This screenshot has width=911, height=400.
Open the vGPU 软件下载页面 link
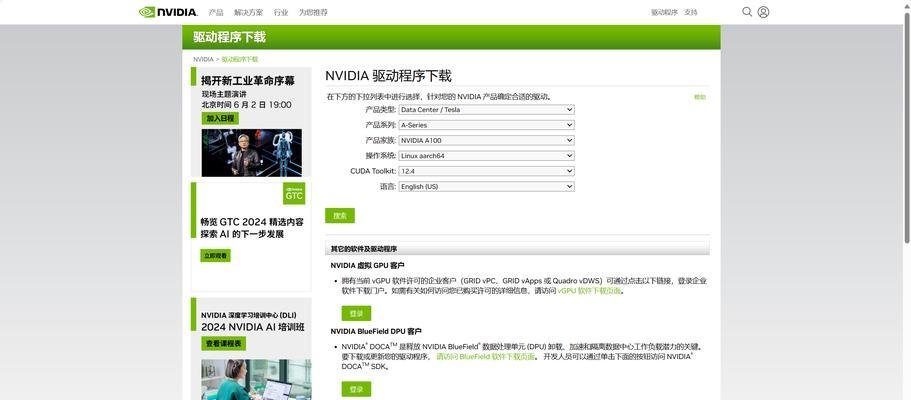(x=589, y=291)
